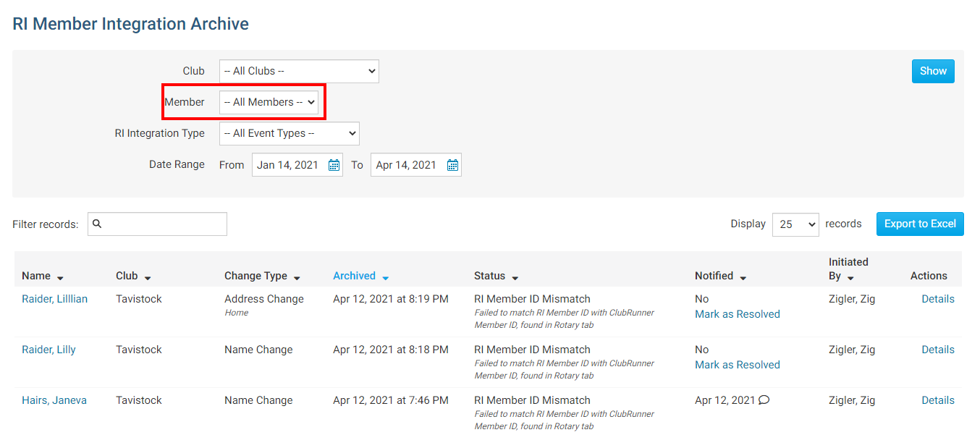This screenshot has width=980, height=435.
Task: Click the From date input field
Action: pyautogui.click(x=288, y=165)
